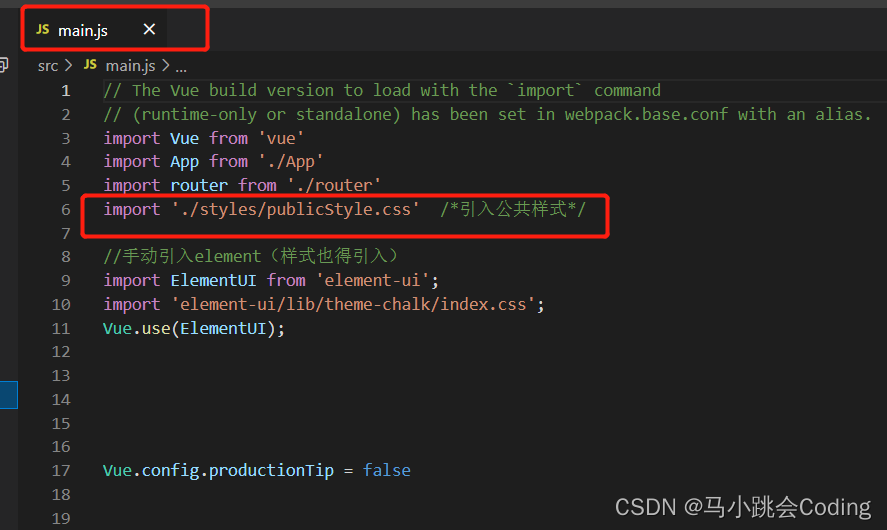Image resolution: width=887 pixels, height=530 pixels.
Task: Click the 'false' value on line 17
Action: (387, 471)
